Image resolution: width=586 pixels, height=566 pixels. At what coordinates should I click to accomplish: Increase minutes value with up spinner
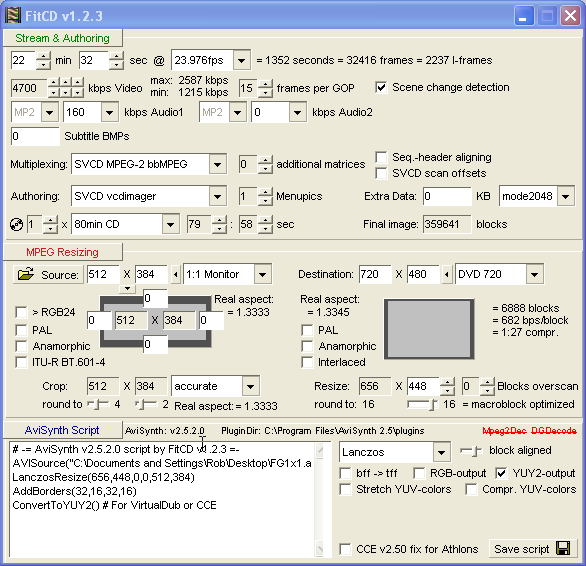(44, 56)
